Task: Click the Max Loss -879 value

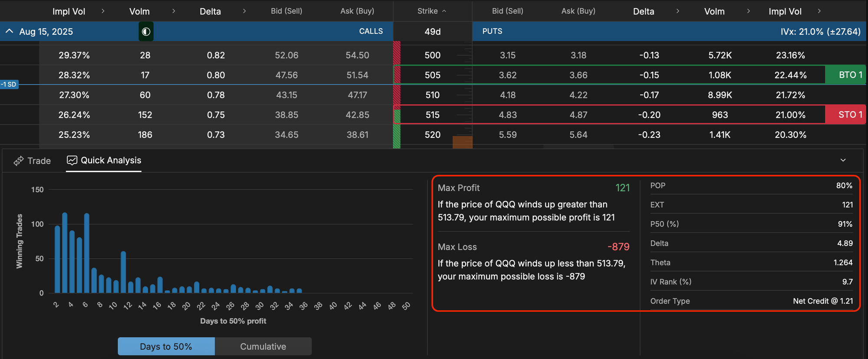Action: (618, 247)
